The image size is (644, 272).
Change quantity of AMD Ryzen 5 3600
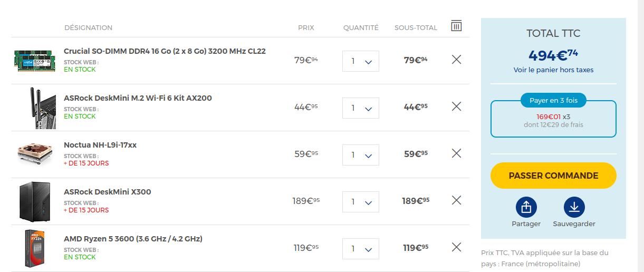coord(361,249)
